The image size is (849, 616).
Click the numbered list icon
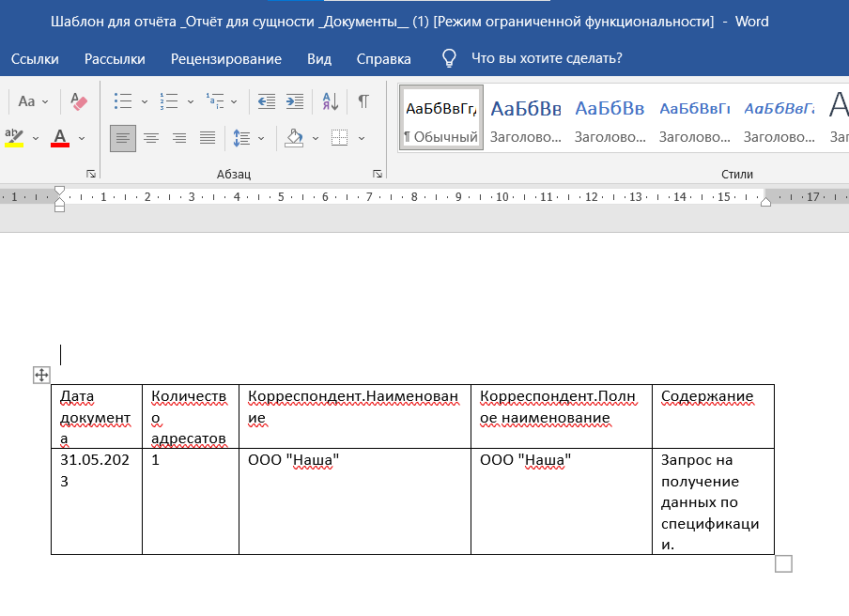pyautogui.click(x=169, y=101)
